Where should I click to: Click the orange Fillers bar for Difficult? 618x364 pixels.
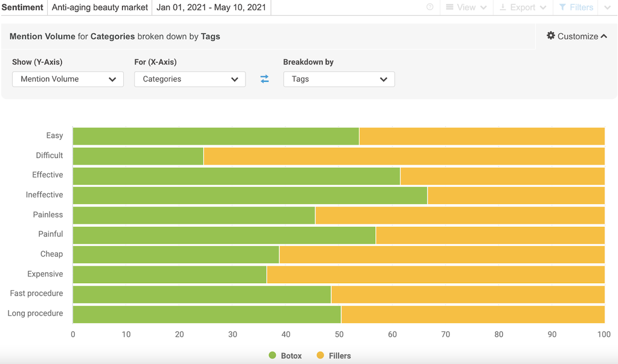404,156
